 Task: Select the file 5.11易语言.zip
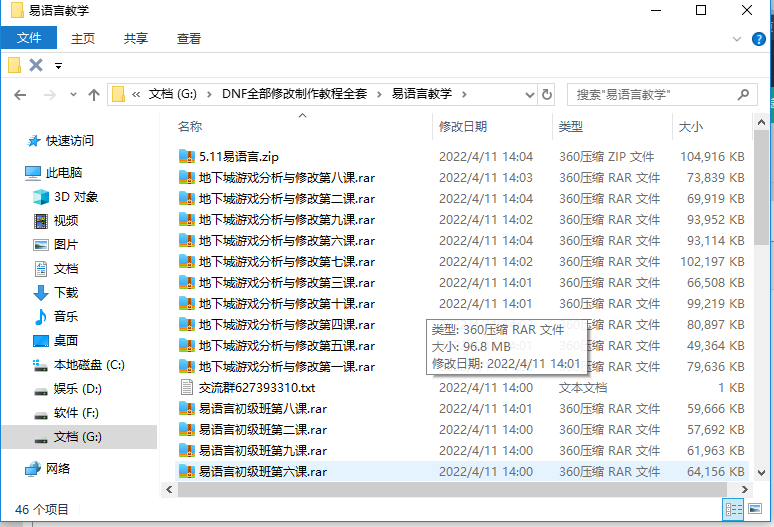[x=238, y=157]
